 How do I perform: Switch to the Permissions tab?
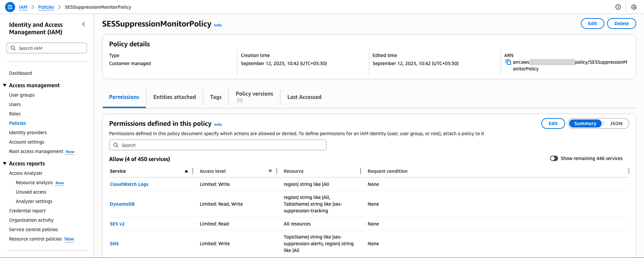pyautogui.click(x=124, y=97)
